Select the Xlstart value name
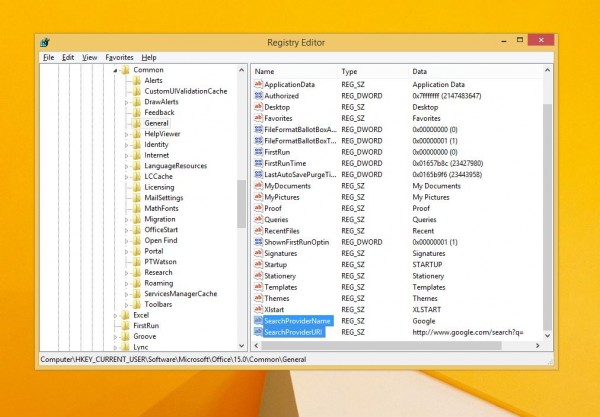600x417 pixels. pos(274,309)
